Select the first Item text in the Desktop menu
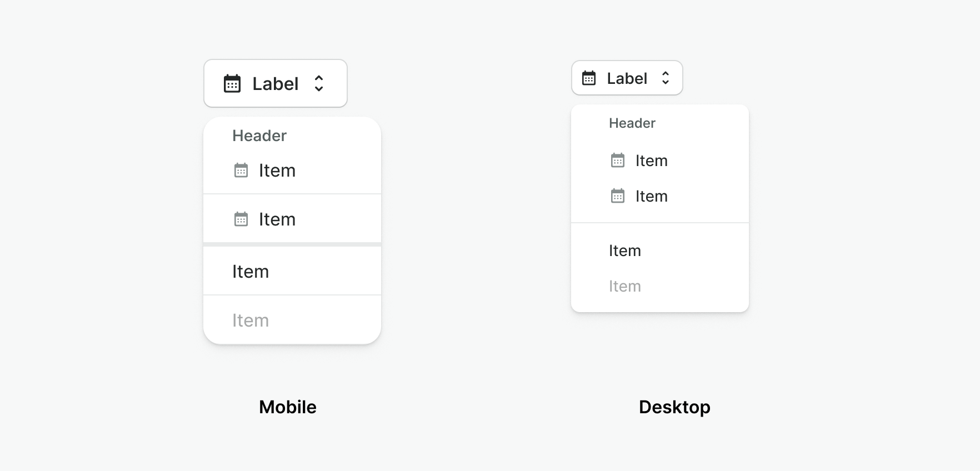This screenshot has height=471, width=980. 652,161
